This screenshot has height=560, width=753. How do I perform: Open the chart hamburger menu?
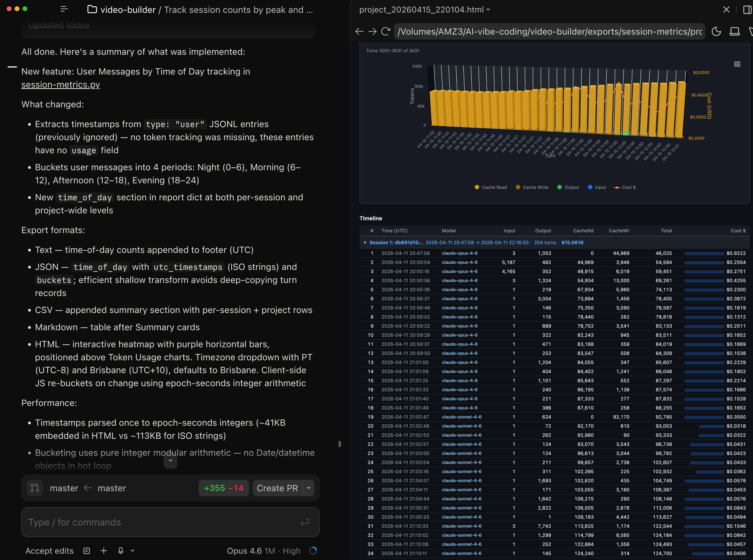(x=737, y=64)
